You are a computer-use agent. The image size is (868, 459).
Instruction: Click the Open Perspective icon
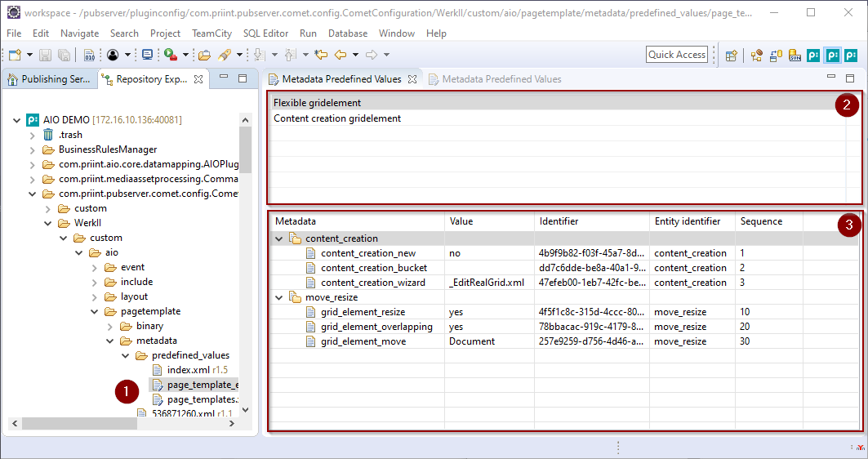732,56
